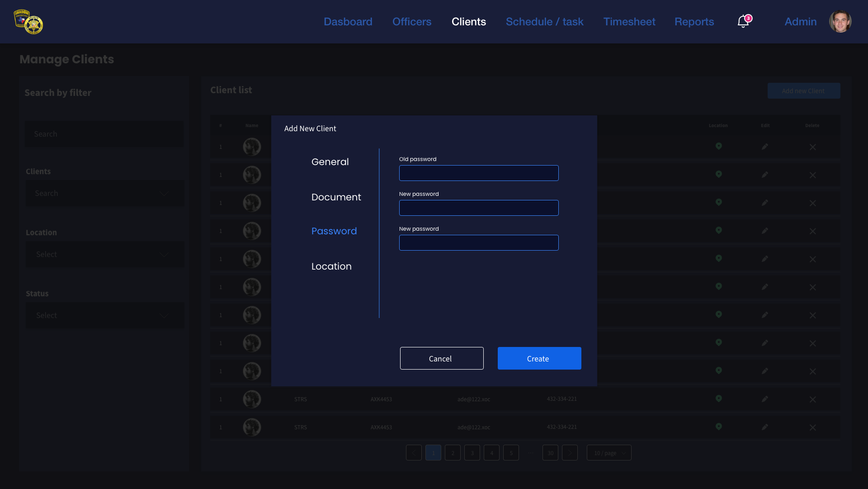This screenshot has width=868, height=489.
Task: Click edit pencil icon in last row
Action: (x=764, y=427)
